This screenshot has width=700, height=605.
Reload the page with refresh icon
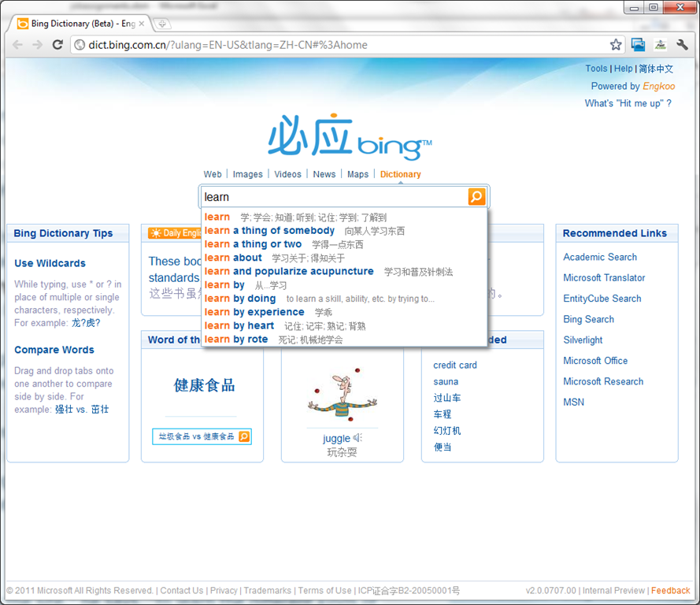tap(57, 45)
